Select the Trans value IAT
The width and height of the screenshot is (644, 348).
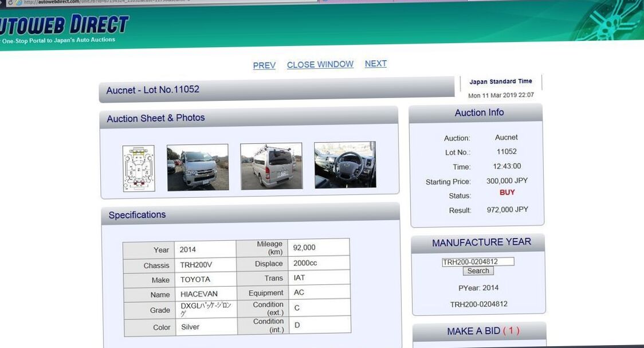tap(299, 277)
